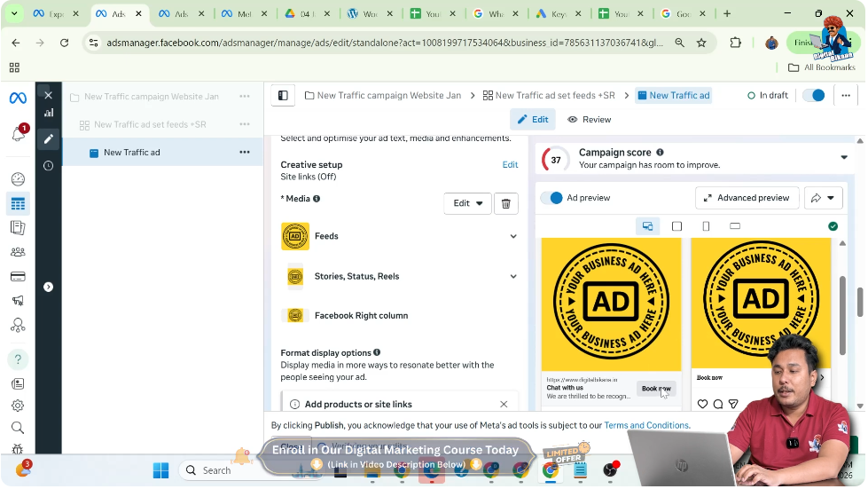Image resolution: width=868 pixels, height=489 pixels.
Task: Open top-right three-dot more menu
Action: point(845,96)
